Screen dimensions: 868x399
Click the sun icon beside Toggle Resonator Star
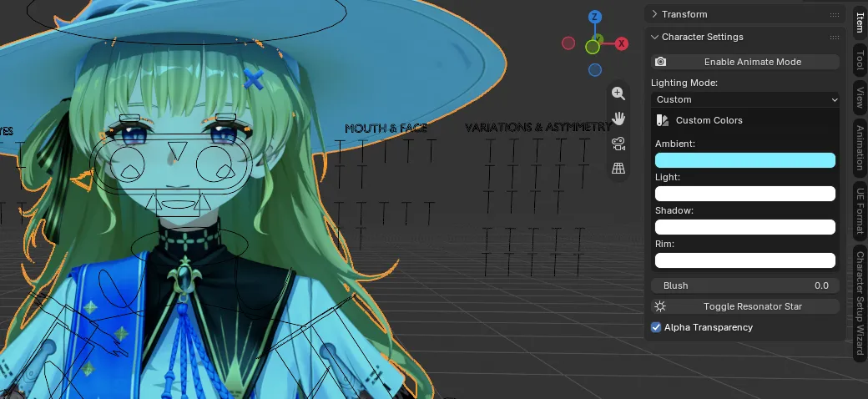click(660, 306)
